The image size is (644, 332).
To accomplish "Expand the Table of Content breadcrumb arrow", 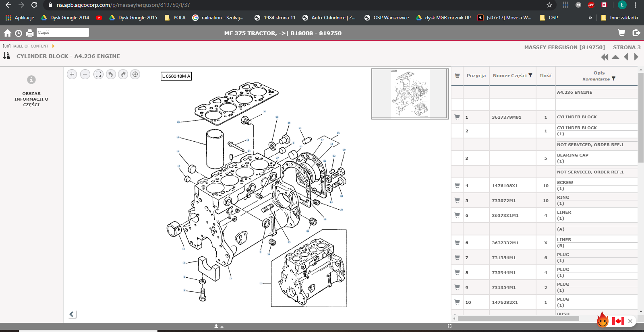I will tap(53, 46).
